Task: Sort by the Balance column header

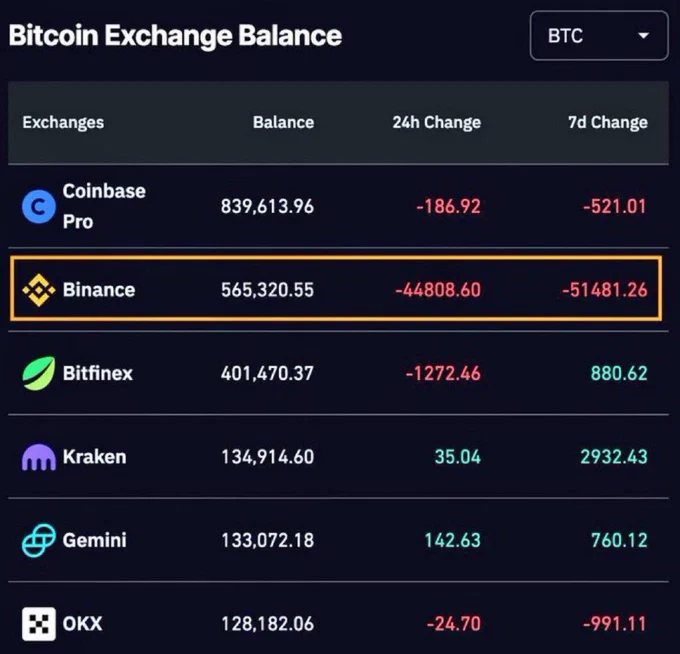Action: click(284, 122)
